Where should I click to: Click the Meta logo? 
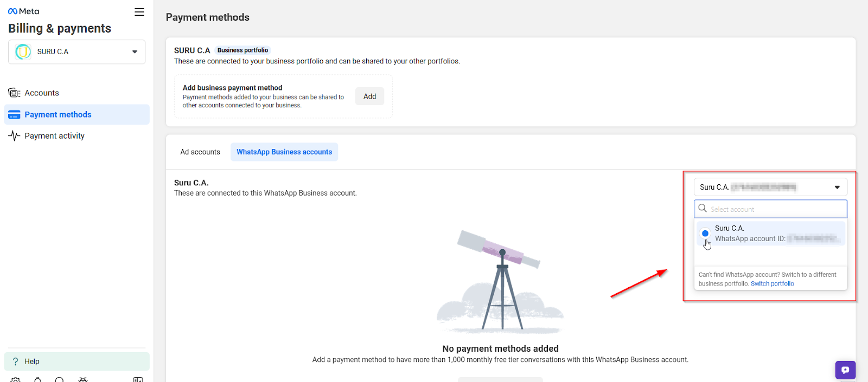[23, 11]
